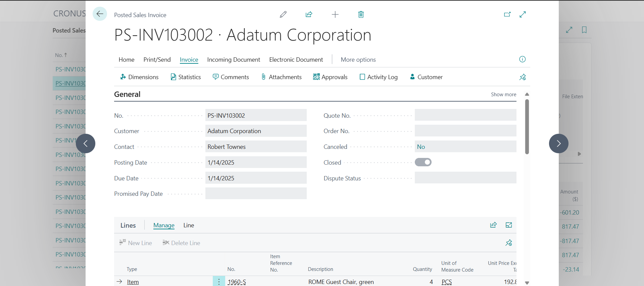Collapse the General section header
Viewport: 644px width, 286px height.
point(127,94)
